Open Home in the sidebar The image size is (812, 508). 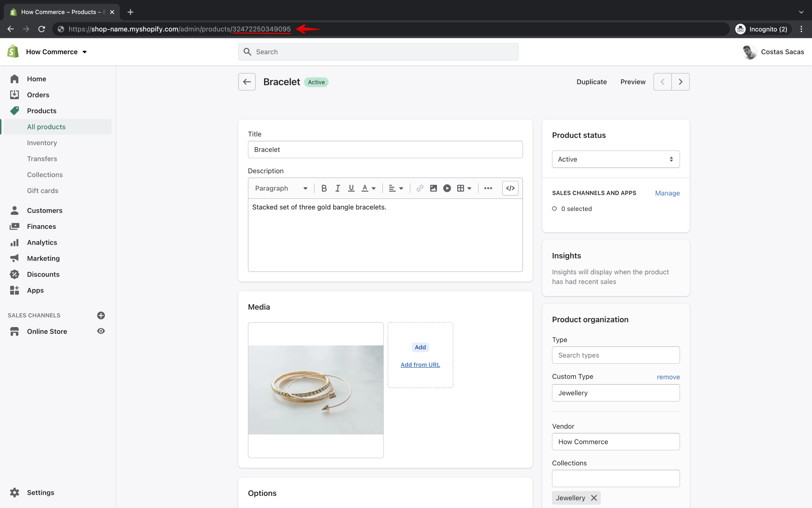click(37, 79)
